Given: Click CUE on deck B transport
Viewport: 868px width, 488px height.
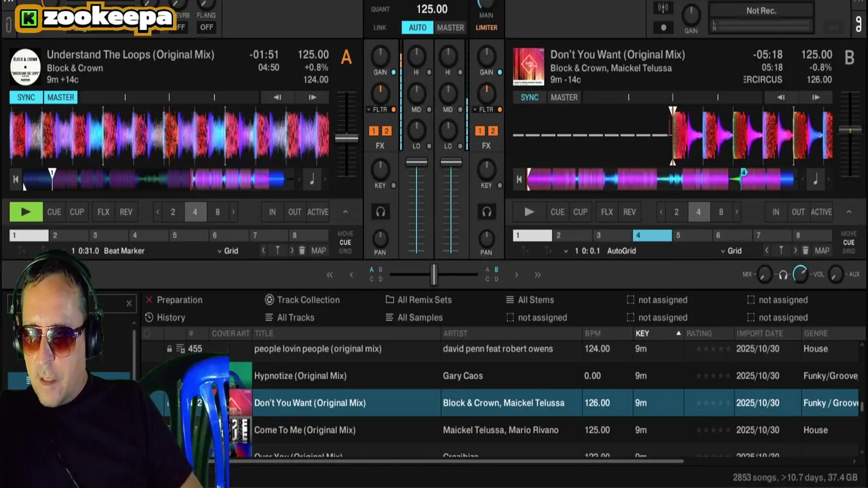Looking at the screenshot, I should point(557,212).
